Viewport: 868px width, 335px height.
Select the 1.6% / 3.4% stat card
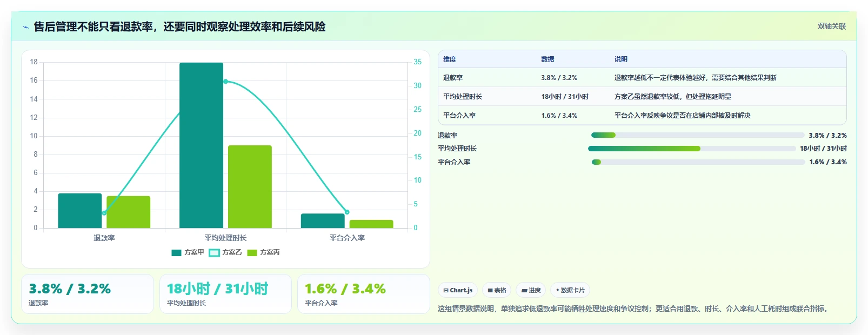(x=363, y=294)
